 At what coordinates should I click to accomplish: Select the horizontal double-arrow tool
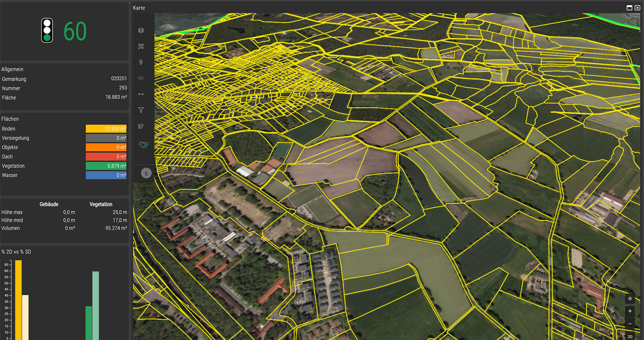pyautogui.click(x=141, y=94)
